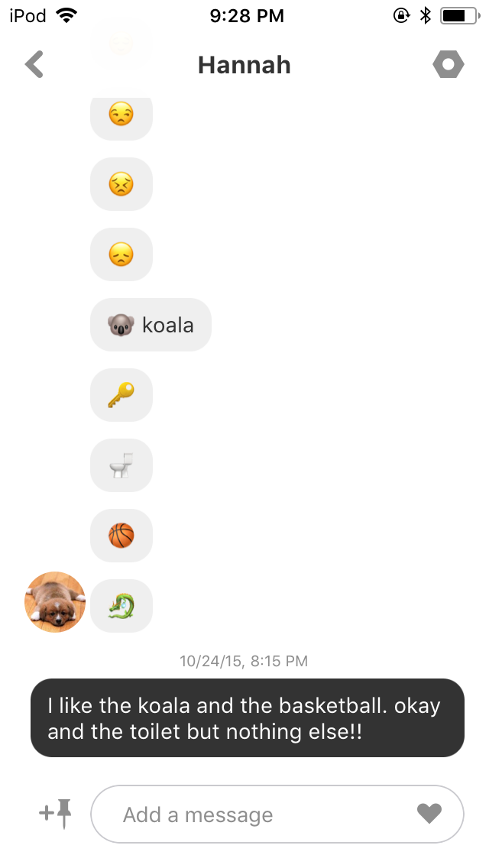
Task: Tap the 10/24/15 timestamp label
Action: (x=244, y=660)
